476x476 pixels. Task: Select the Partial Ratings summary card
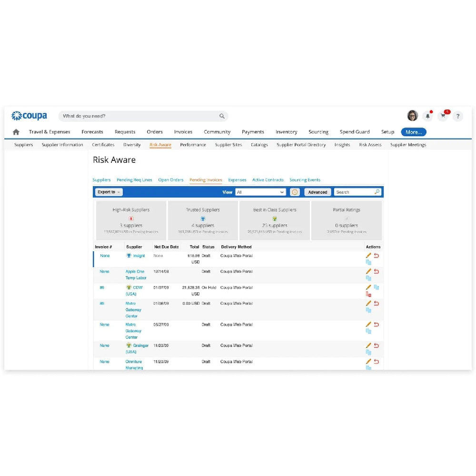[x=347, y=221]
